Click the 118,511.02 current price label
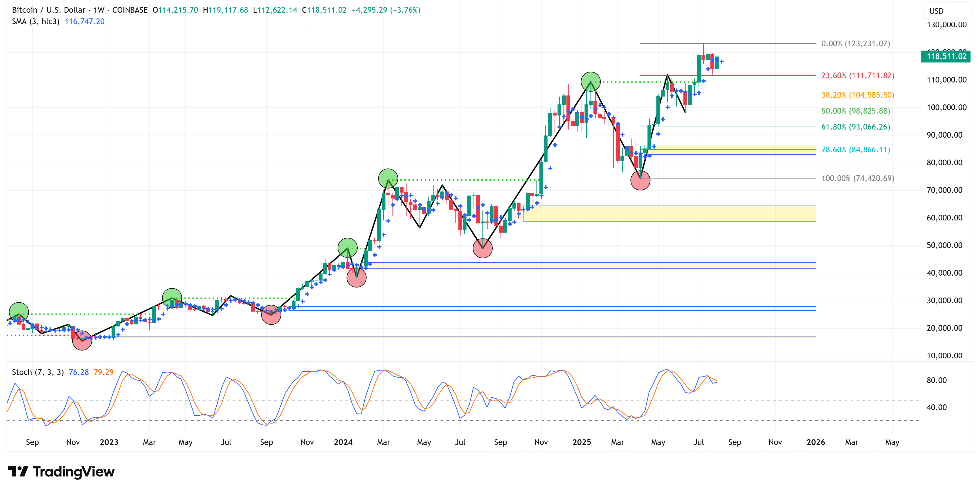This screenshot has width=980, height=492. (x=946, y=56)
